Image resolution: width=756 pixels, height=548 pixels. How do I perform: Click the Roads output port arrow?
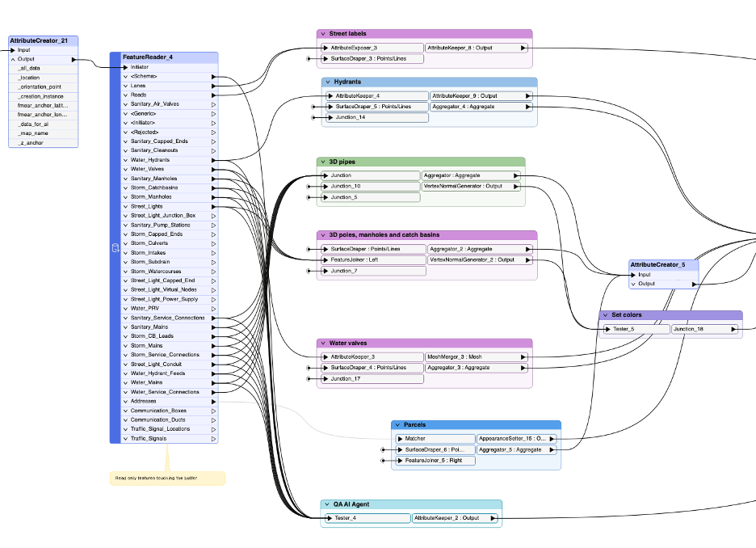coord(213,95)
